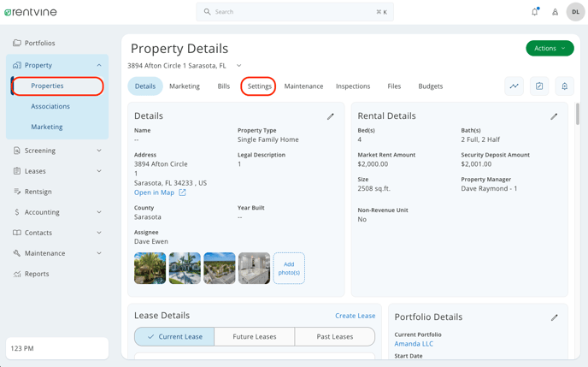Click the search magnifier icon

click(x=207, y=12)
